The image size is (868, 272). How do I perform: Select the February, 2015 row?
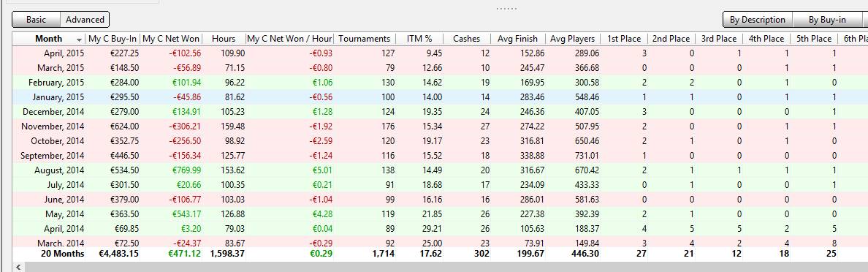click(440, 82)
